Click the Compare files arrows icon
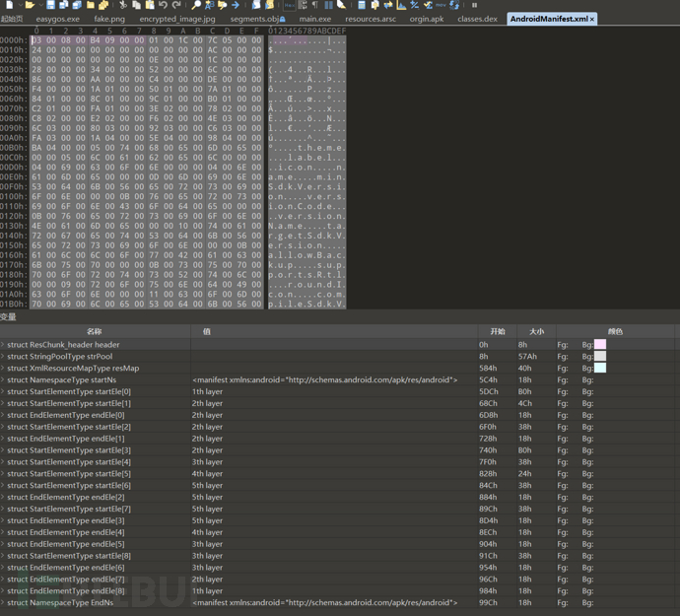 [x=387, y=5]
